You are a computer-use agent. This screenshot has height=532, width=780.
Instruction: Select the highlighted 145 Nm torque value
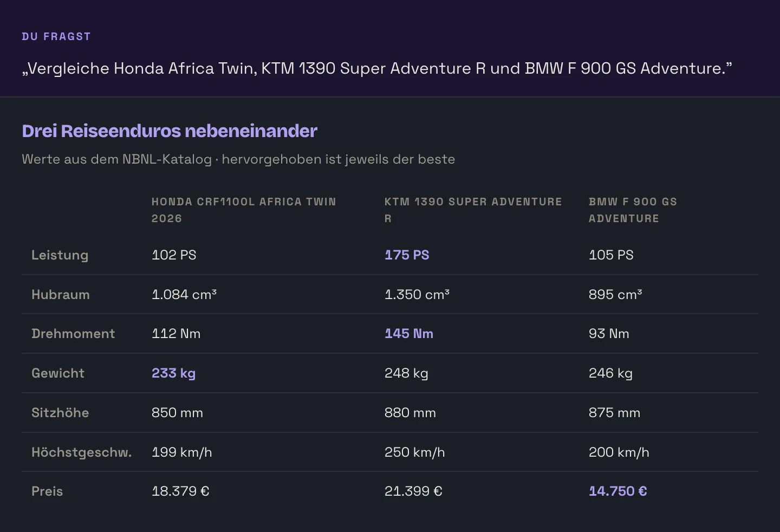pos(409,334)
